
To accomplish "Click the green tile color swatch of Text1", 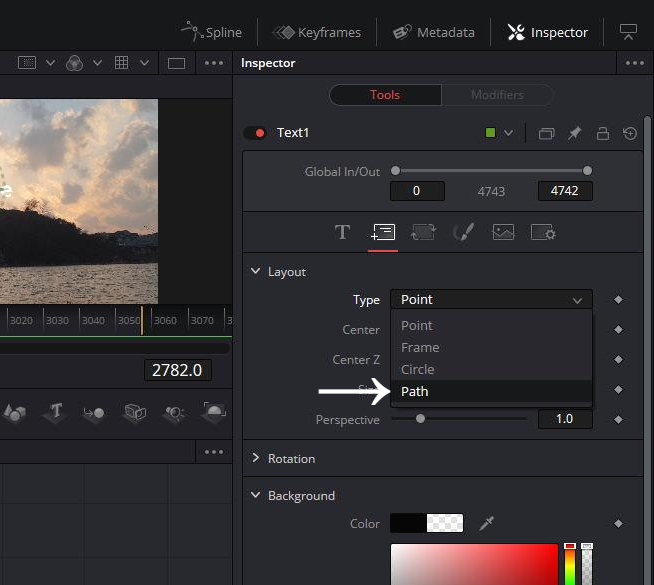I will (490, 133).
